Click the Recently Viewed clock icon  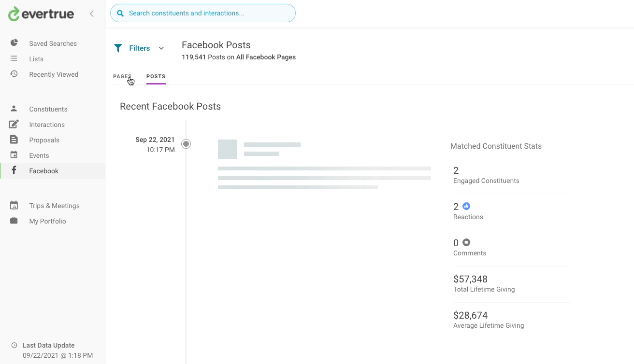click(14, 74)
